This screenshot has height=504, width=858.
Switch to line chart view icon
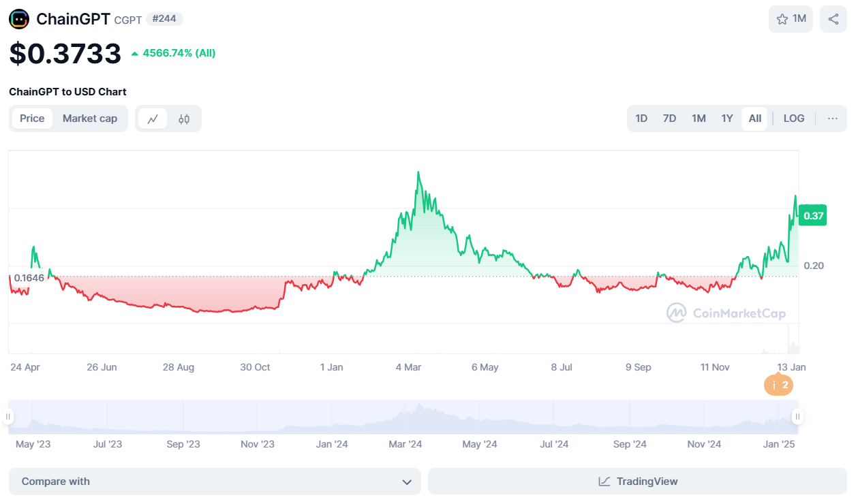(x=153, y=119)
